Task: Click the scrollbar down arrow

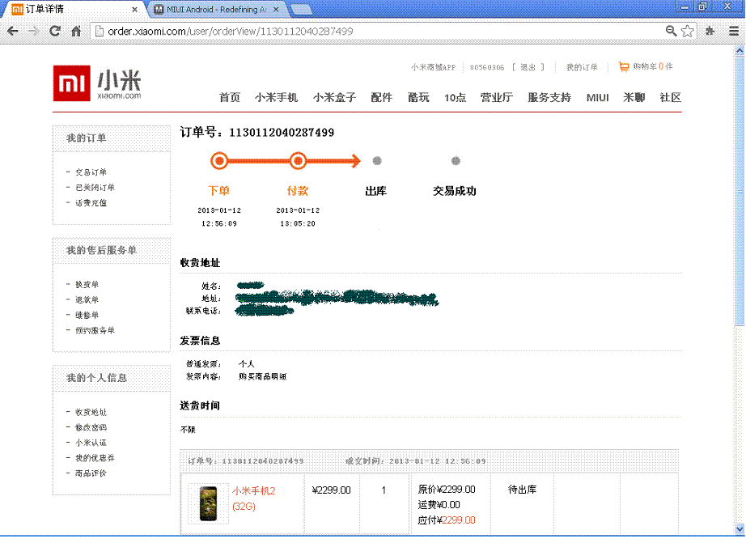Action: [740, 528]
